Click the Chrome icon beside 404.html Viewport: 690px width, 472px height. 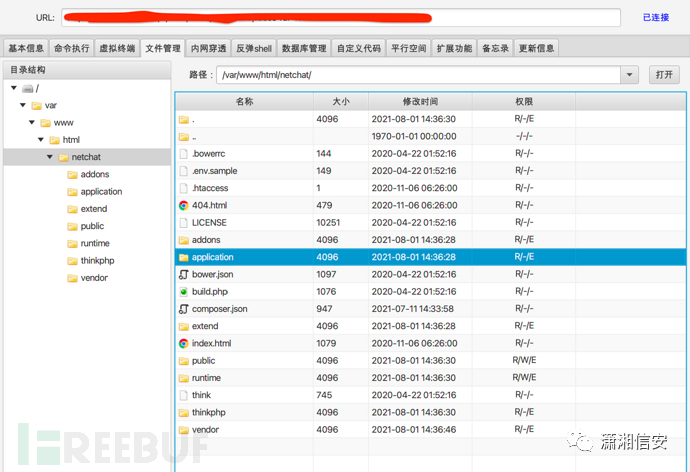[184, 205]
